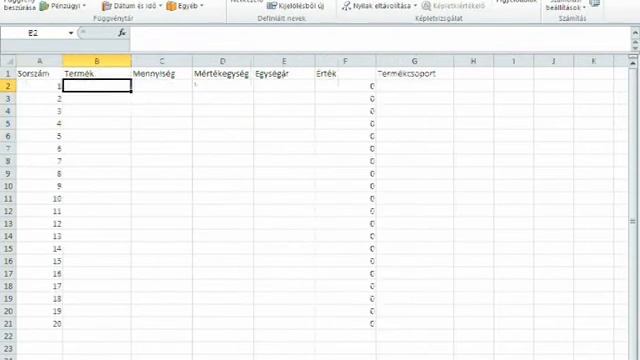Select the active cell B2
This screenshot has height=360, width=640.
[97, 86]
